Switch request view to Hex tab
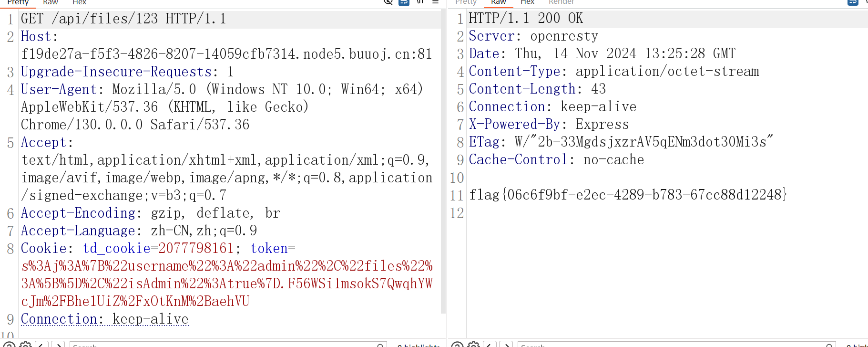 (x=79, y=2)
